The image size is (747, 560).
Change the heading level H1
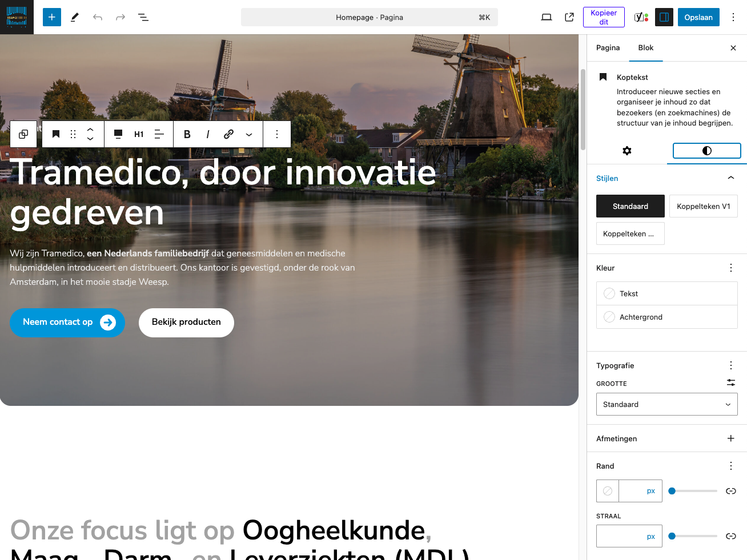pyautogui.click(x=139, y=134)
